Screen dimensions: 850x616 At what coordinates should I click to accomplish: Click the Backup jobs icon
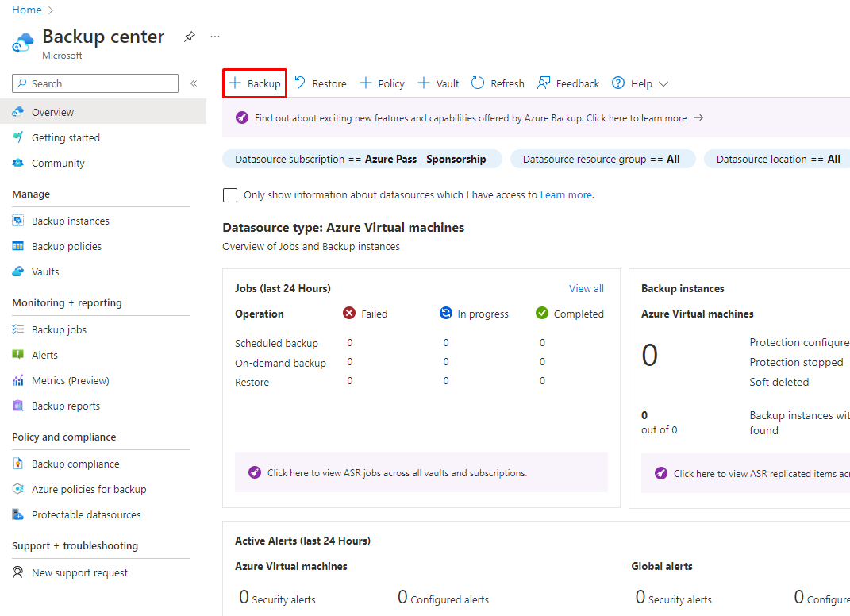(18, 329)
